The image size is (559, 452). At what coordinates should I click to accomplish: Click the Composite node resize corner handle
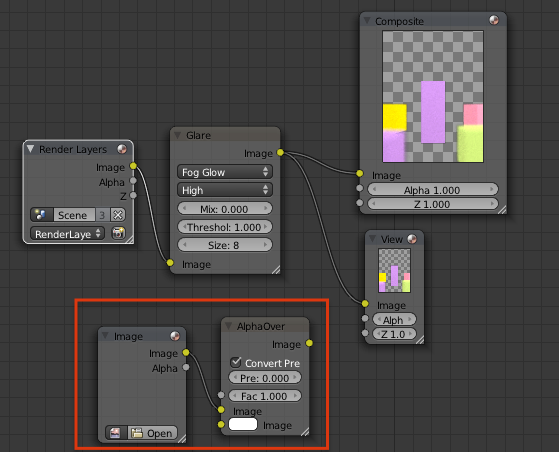pos(502,210)
